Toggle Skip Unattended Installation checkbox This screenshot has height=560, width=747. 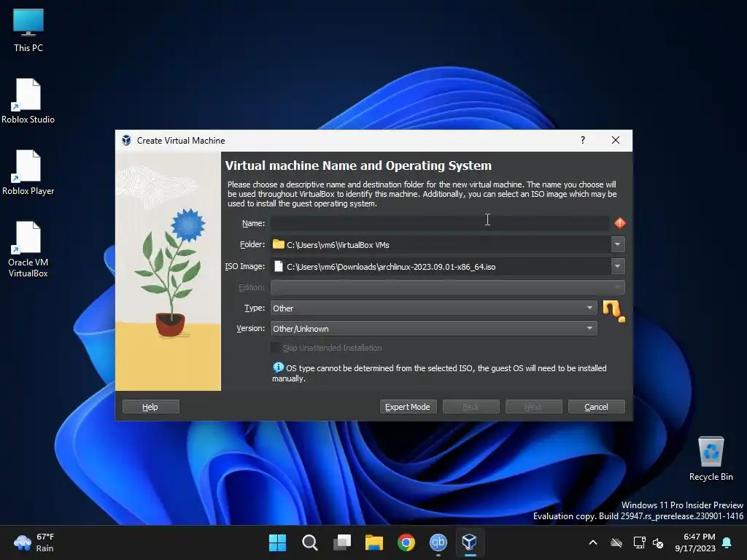tap(275, 348)
